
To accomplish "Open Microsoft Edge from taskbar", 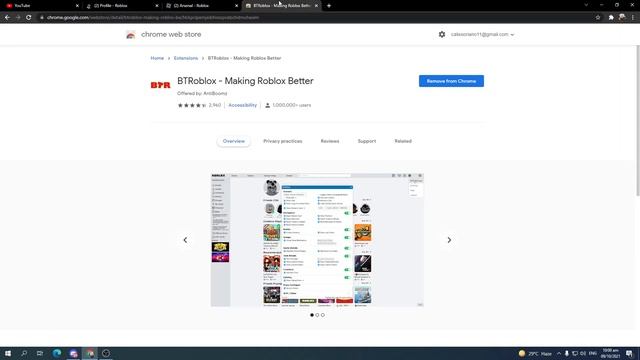I will tap(57, 353).
